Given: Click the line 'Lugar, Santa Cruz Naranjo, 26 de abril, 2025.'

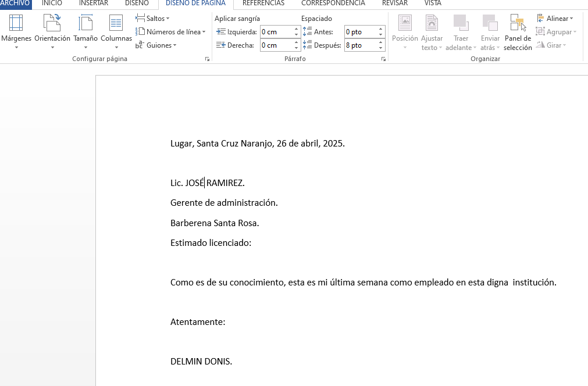Looking at the screenshot, I should (x=258, y=144).
